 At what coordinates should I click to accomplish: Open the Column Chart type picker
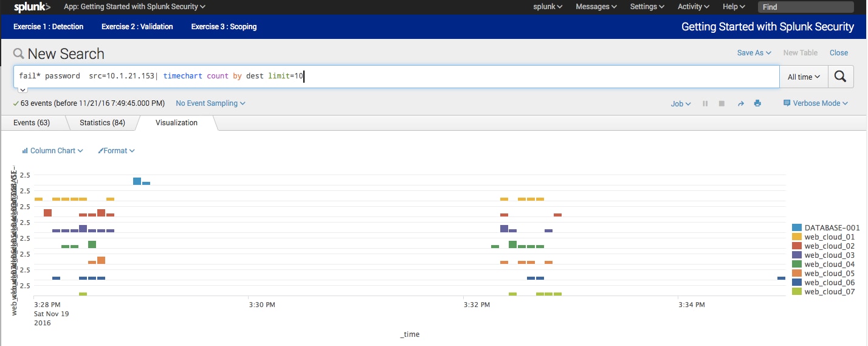click(52, 151)
